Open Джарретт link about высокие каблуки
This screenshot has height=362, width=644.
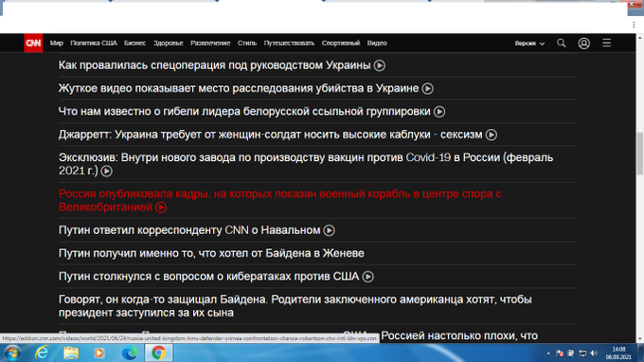(x=270, y=135)
